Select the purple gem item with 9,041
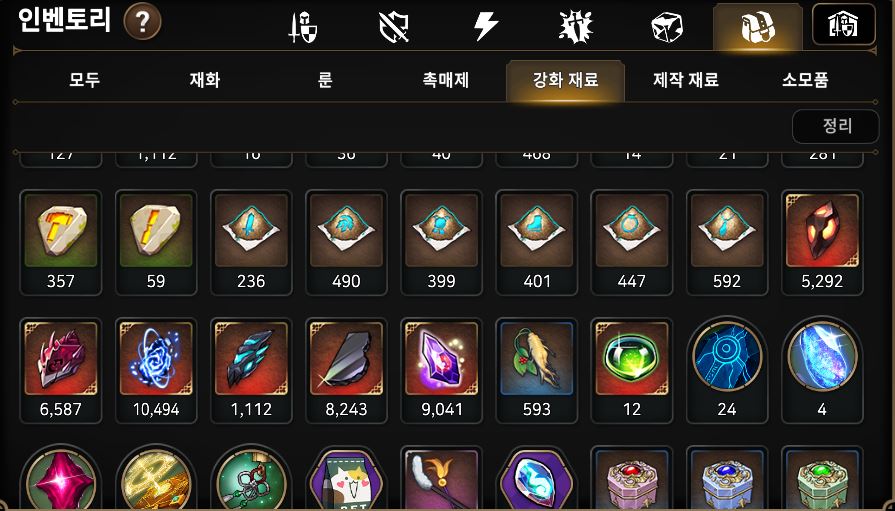895x511 pixels. coord(441,370)
